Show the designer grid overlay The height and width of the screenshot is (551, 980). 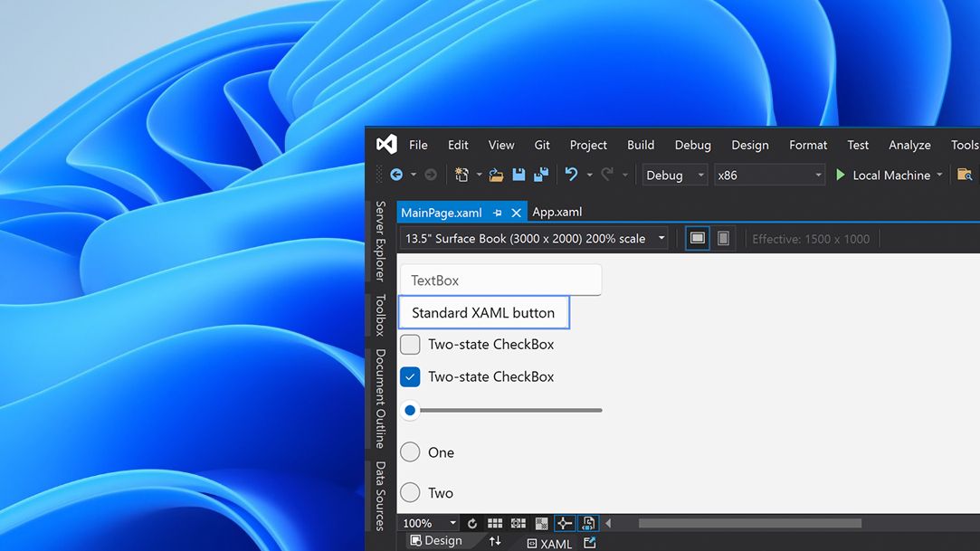click(494, 523)
